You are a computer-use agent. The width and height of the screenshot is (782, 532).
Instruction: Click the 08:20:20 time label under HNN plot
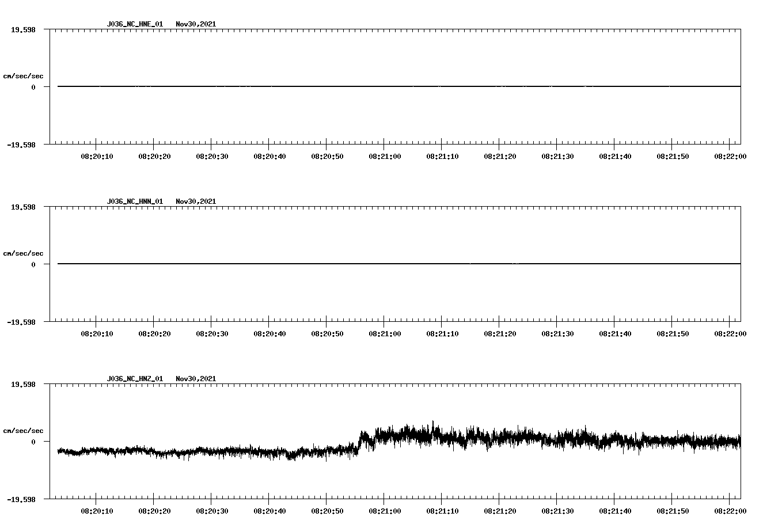tap(154, 334)
